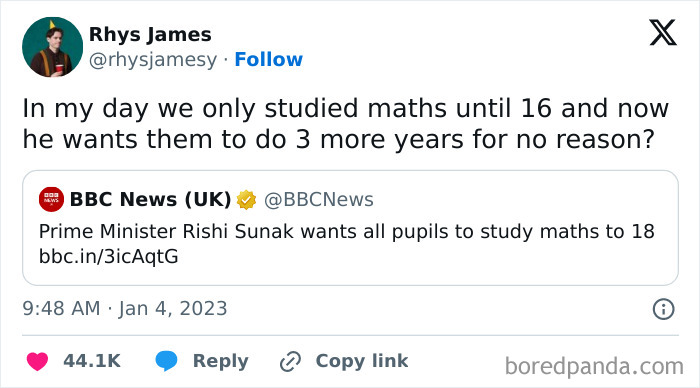The height and width of the screenshot is (388, 700).
Task: Open the quoted Rishi Sunak tweet text
Action: click(346, 231)
